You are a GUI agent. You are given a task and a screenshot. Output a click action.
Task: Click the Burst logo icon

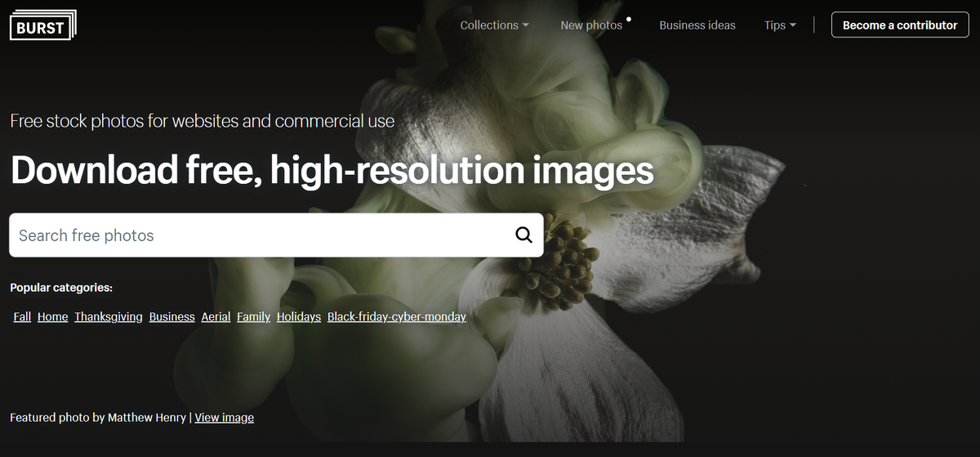42,25
